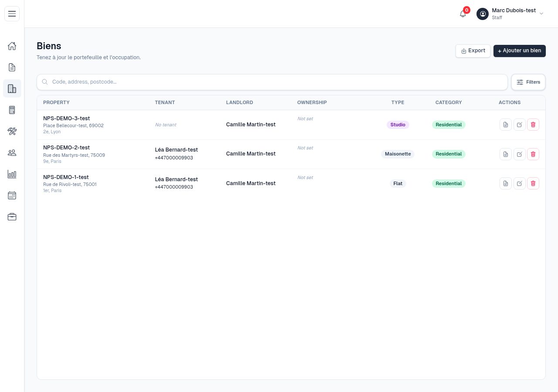Viewport: 558px width, 392px height.
Task: Open property NPS-DEMO-3-test
Action: pos(67,118)
